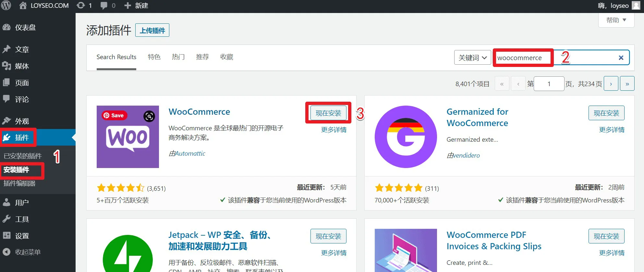Select 安装插件 submenu item
Screen dimensions: 644x272
tap(16, 170)
